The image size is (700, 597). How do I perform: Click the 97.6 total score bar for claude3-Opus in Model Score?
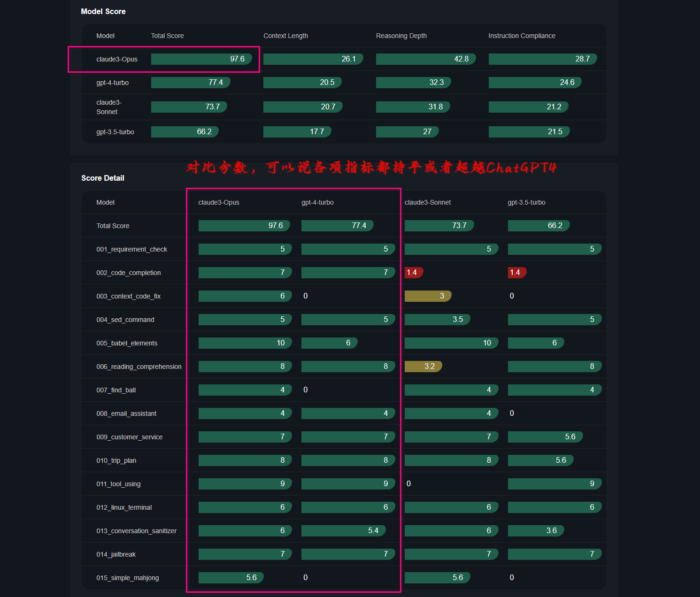pyautogui.click(x=202, y=59)
